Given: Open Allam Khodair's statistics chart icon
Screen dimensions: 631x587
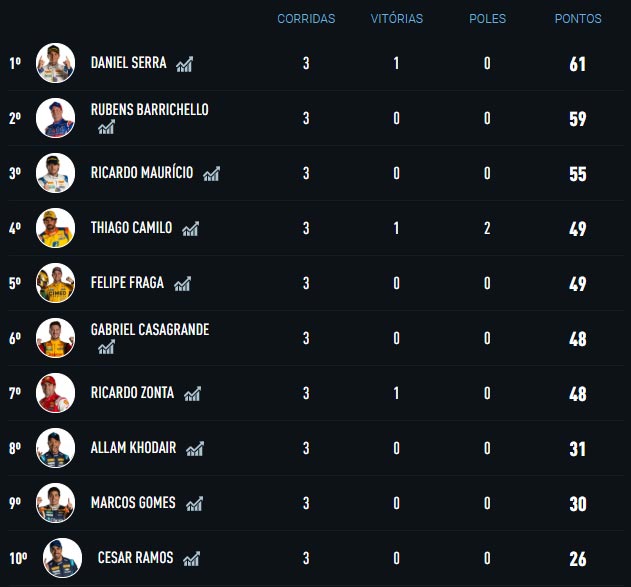Looking at the screenshot, I should pos(195,449).
